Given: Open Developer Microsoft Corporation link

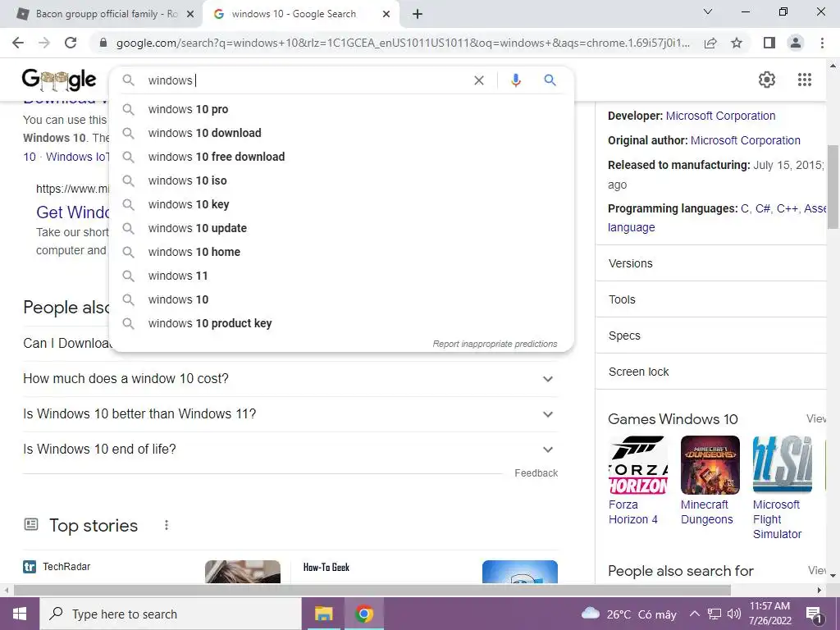Looking at the screenshot, I should pos(720,116).
